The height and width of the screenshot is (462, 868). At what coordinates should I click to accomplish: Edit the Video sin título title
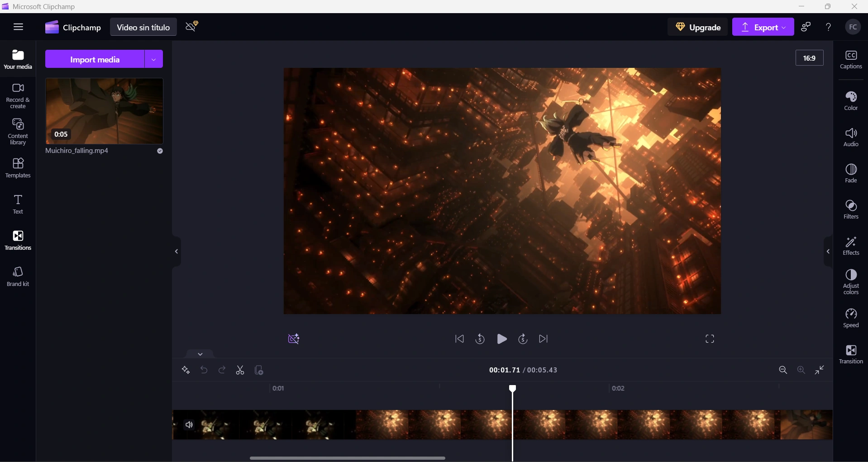coord(143,27)
